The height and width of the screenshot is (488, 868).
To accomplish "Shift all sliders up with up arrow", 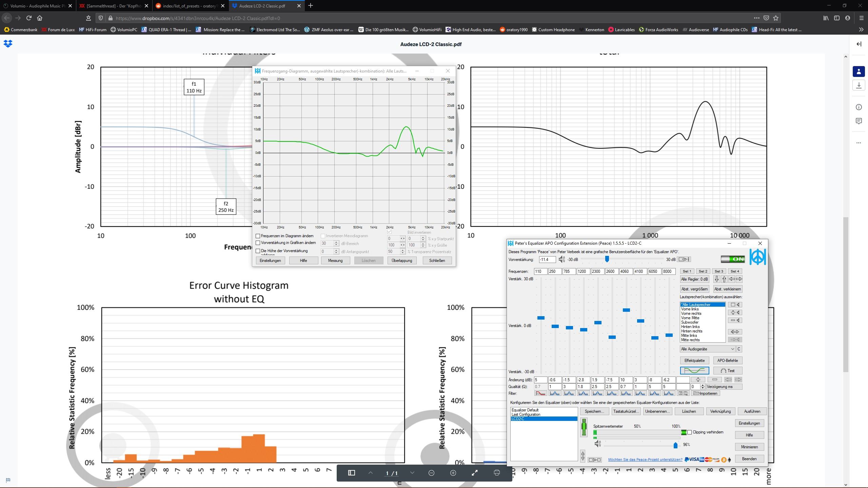I will 724,279.
